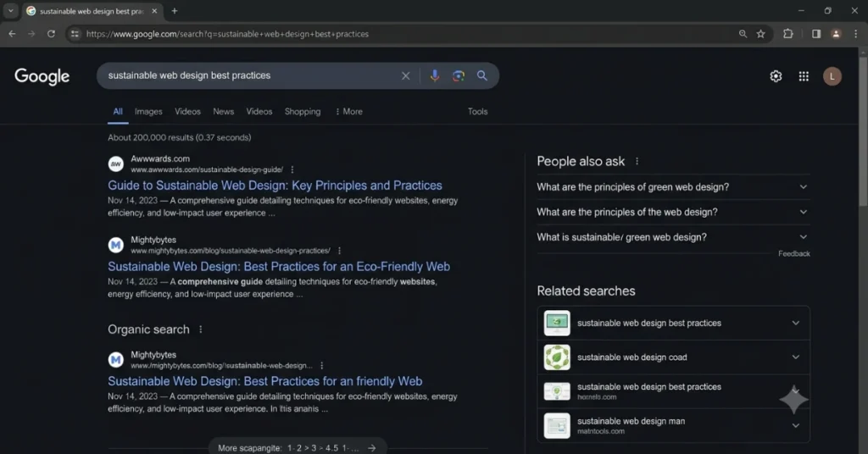Open options next to People also ask
The image size is (868, 454).
tap(637, 161)
